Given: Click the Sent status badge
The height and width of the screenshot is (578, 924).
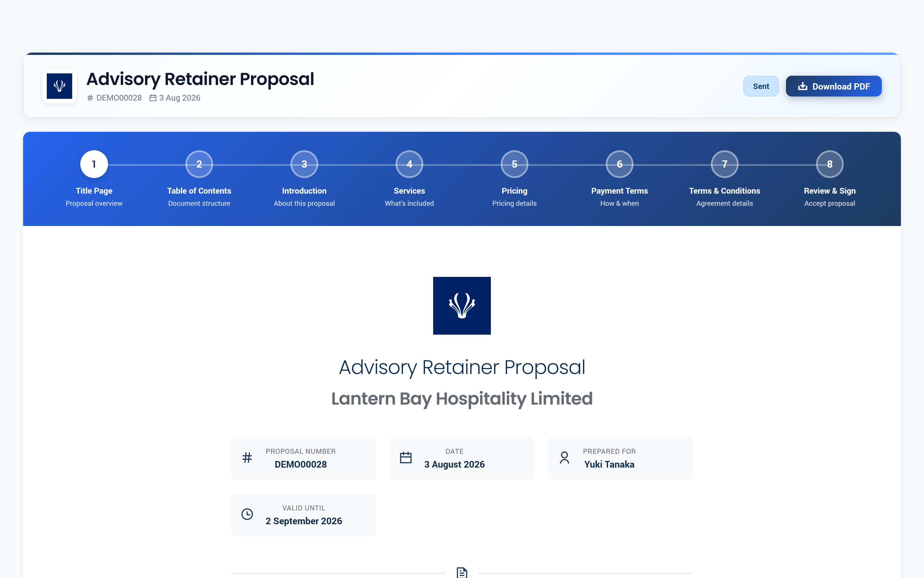Looking at the screenshot, I should click(761, 86).
